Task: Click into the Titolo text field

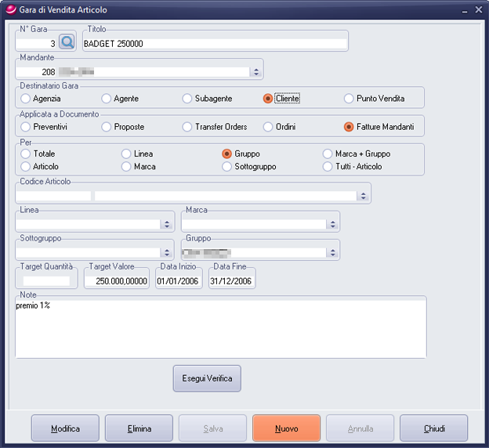Action: pyautogui.click(x=215, y=44)
